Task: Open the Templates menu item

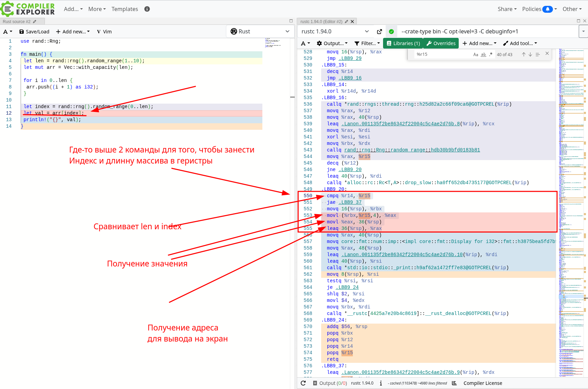Action: tap(124, 9)
